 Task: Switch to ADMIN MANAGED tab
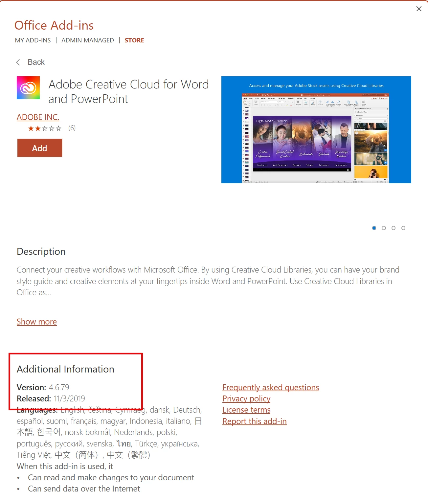click(x=88, y=40)
